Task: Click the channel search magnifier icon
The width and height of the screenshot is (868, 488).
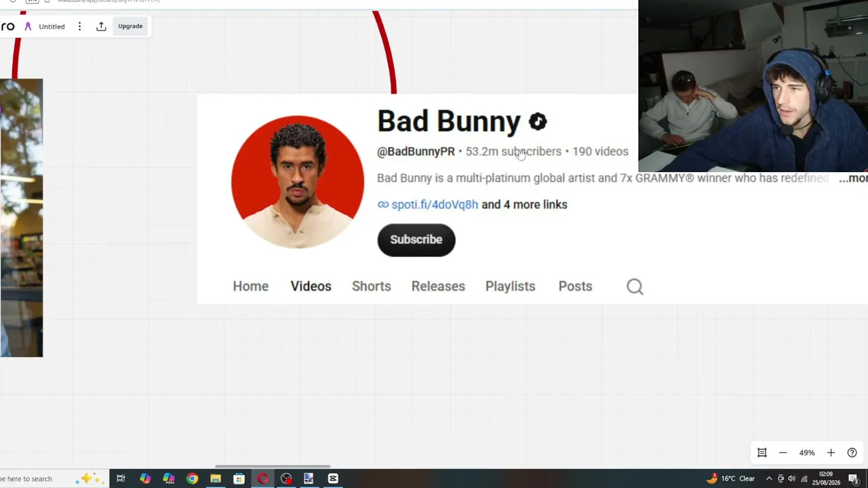Action: pyautogui.click(x=635, y=287)
